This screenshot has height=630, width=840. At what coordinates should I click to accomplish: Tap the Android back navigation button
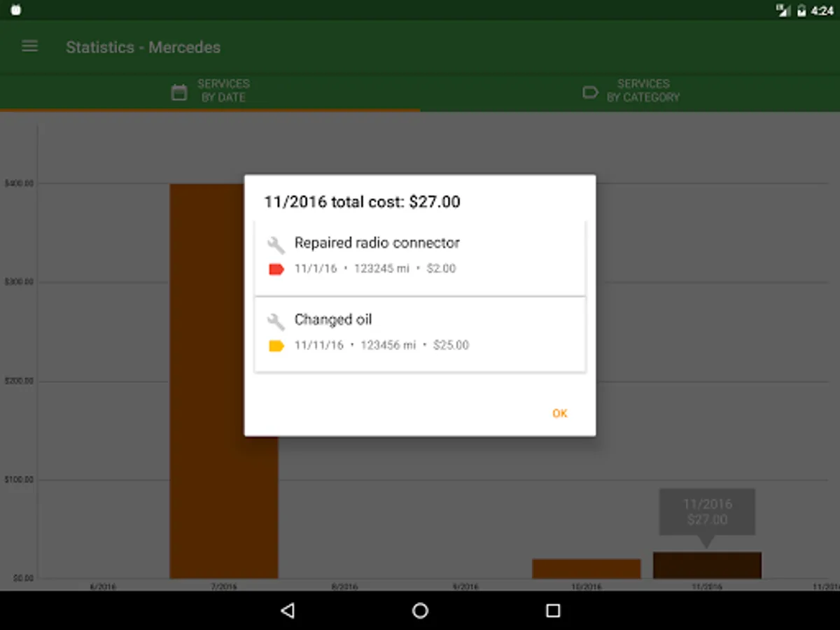(287, 610)
